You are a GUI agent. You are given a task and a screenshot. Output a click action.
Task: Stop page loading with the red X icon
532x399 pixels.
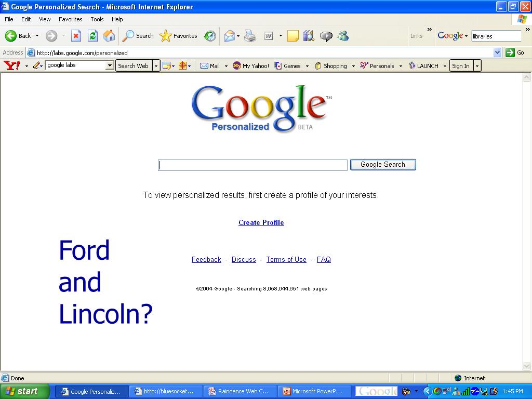(76, 36)
